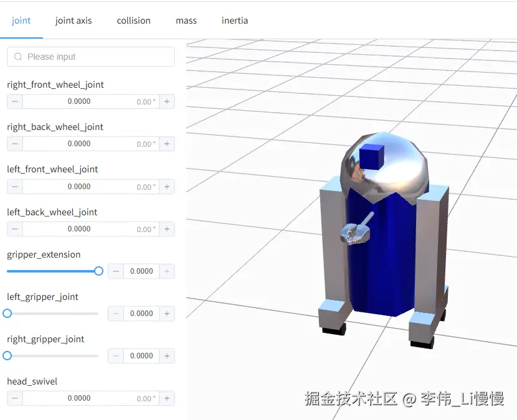Click the head_swivel label
517x420 pixels.
[x=32, y=381]
